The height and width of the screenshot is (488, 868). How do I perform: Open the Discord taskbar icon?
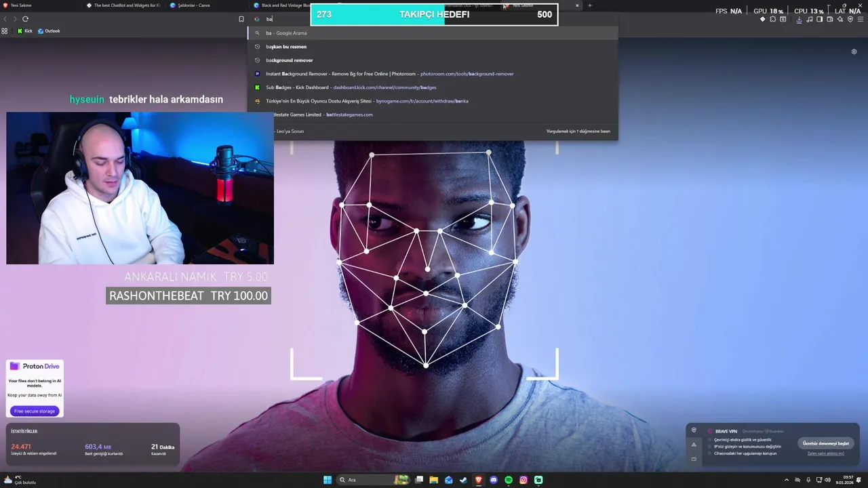tap(494, 480)
